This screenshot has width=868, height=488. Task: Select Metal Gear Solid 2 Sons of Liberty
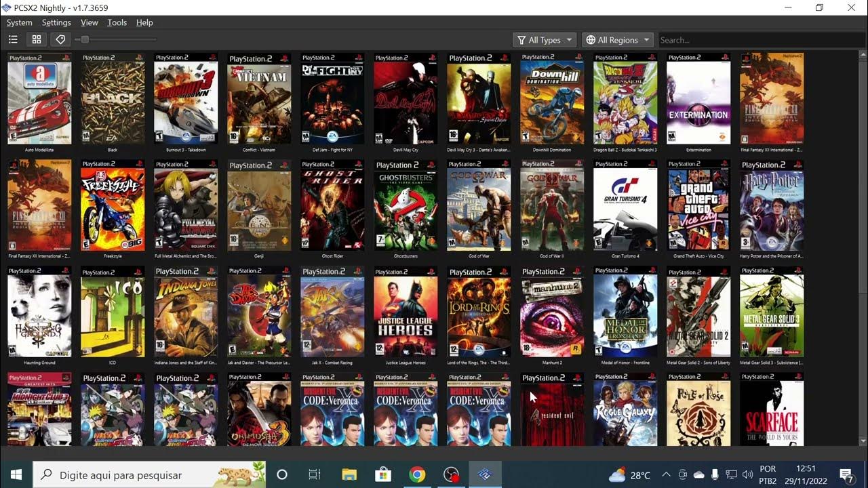click(x=698, y=312)
